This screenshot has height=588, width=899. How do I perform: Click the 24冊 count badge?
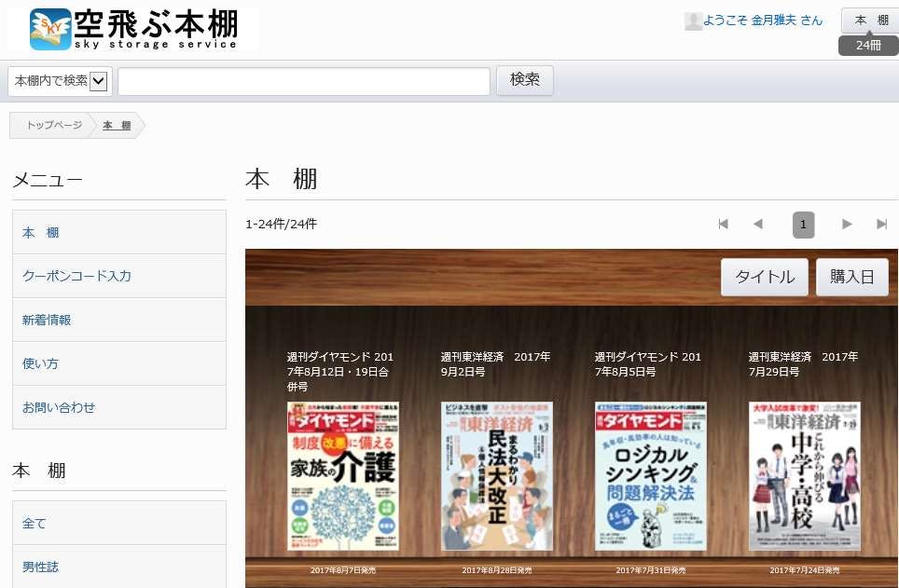[868, 46]
